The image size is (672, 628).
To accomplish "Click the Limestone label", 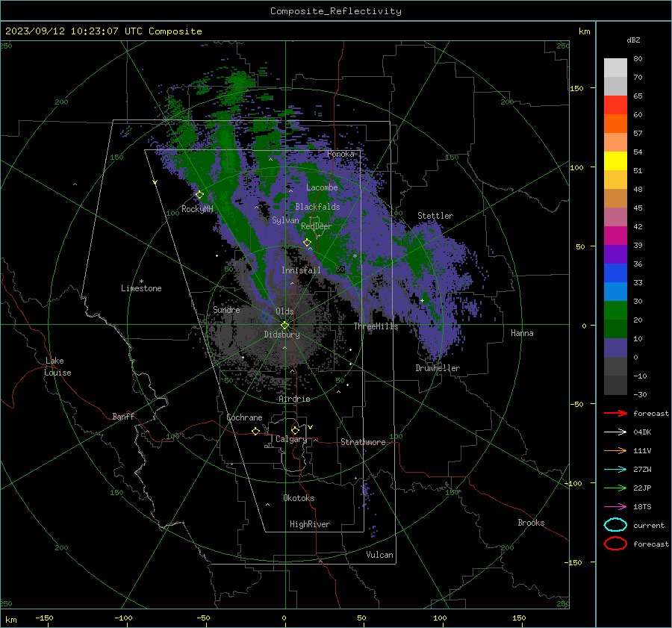I will click(141, 288).
